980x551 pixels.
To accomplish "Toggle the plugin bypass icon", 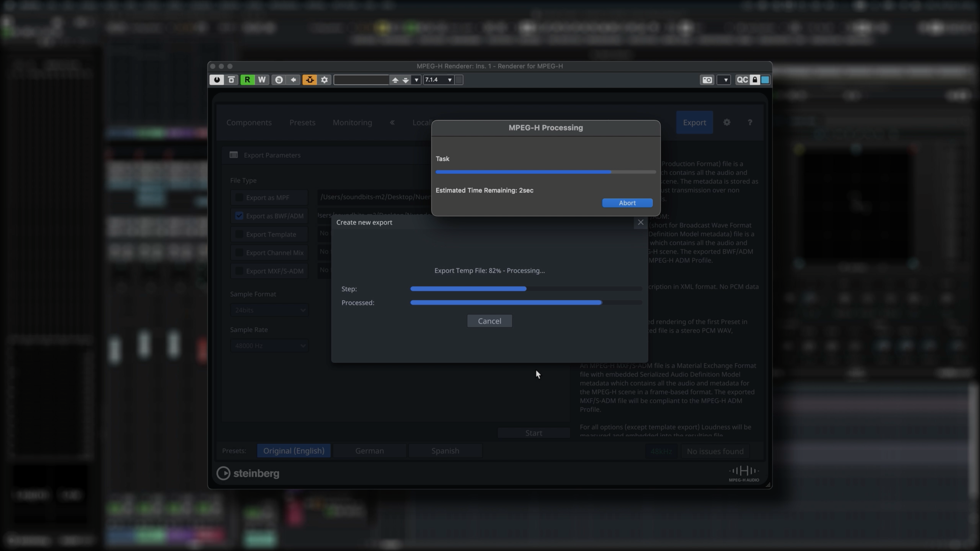I will tap(231, 80).
